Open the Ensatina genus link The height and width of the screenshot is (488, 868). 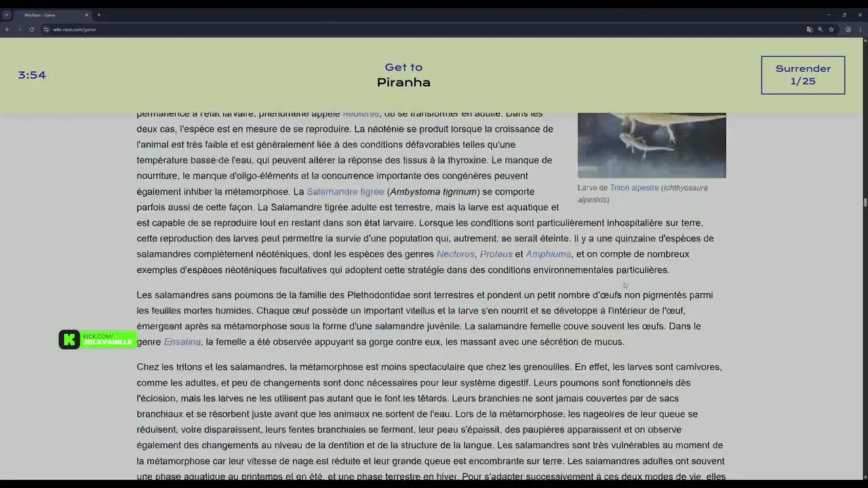click(x=182, y=342)
